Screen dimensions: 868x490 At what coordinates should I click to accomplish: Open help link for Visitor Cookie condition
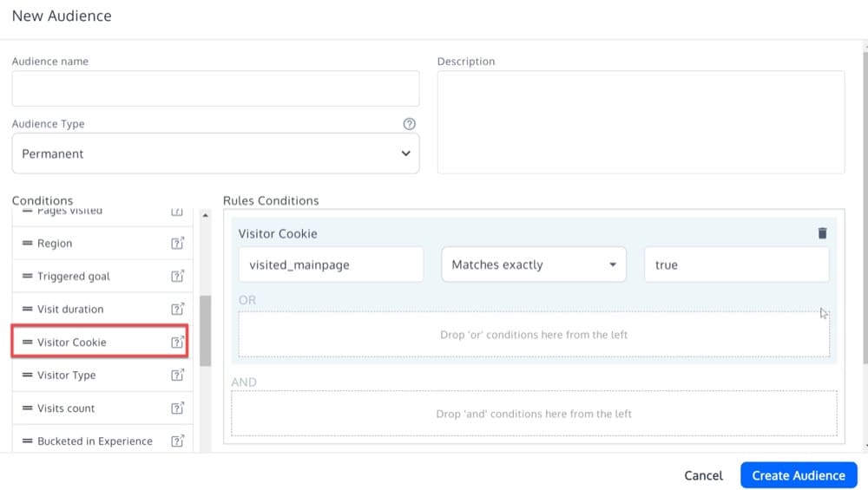[x=177, y=343]
